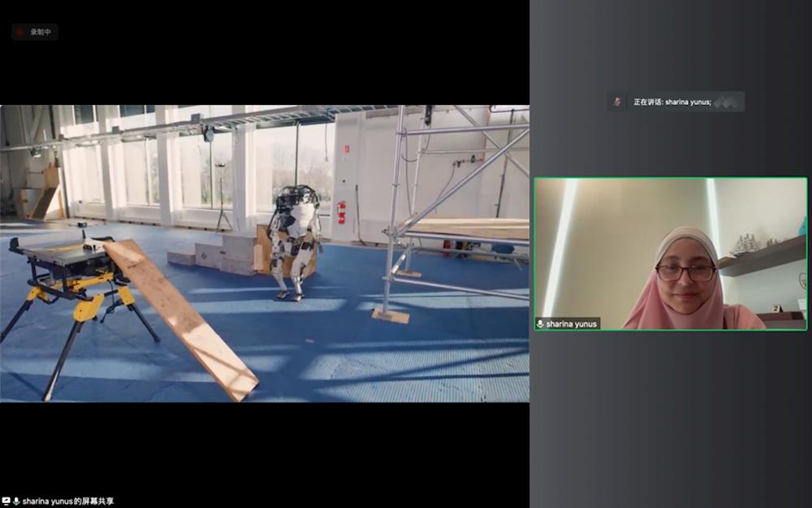The width and height of the screenshot is (812, 508).
Task: Click the empty gray area below the webcam tile
Action: click(x=670, y=415)
